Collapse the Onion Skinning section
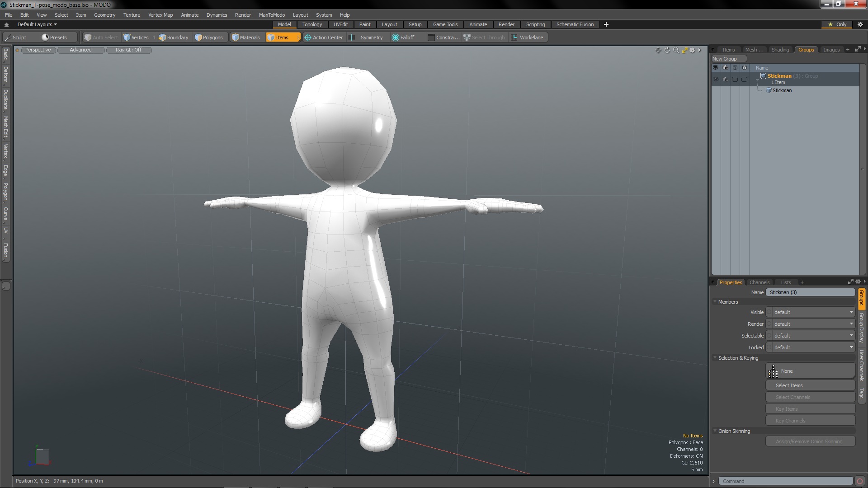The width and height of the screenshot is (868, 488). [715, 431]
